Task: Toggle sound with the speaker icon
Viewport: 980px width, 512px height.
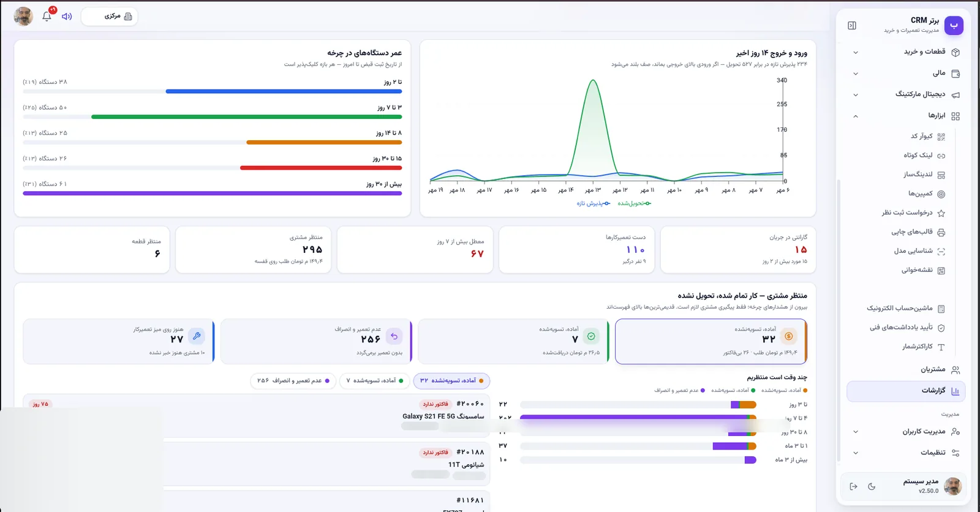Action: (x=67, y=17)
